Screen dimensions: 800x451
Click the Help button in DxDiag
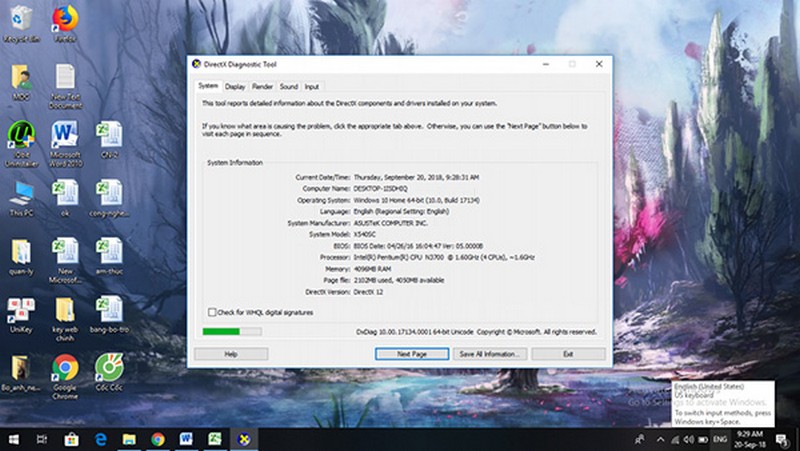point(231,354)
